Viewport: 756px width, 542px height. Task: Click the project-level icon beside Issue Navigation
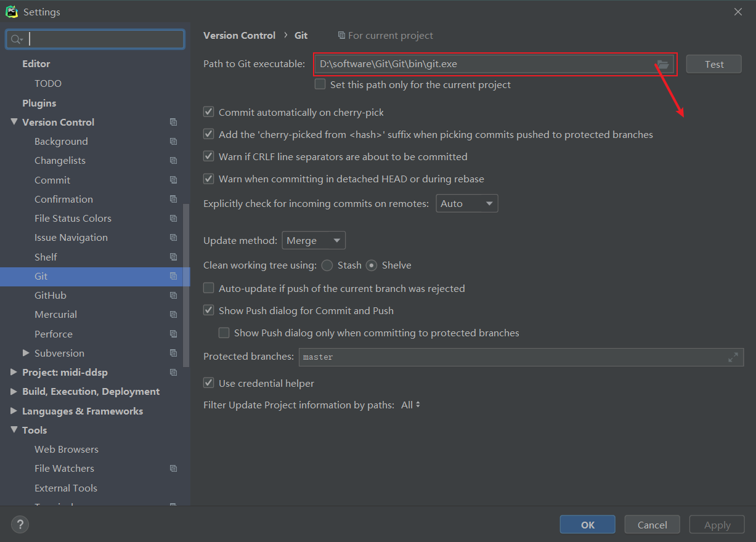pyautogui.click(x=173, y=237)
